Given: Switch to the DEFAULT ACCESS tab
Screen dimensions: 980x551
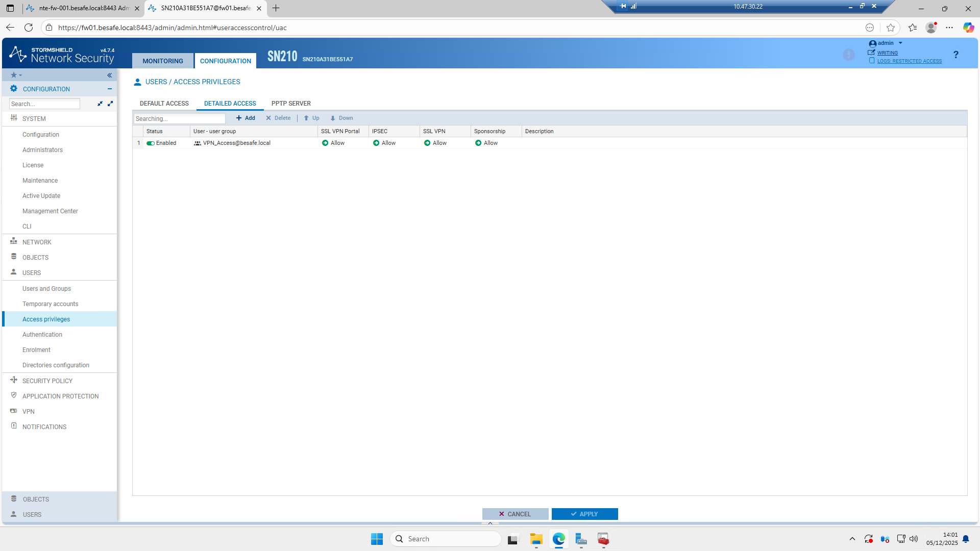Looking at the screenshot, I should point(164,104).
